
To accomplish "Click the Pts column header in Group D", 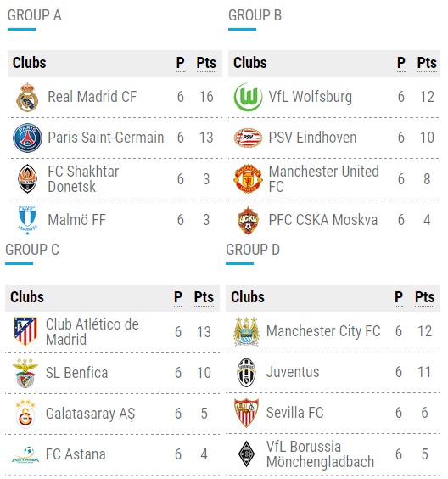I will pyautogui.click(x=424, y=297).
